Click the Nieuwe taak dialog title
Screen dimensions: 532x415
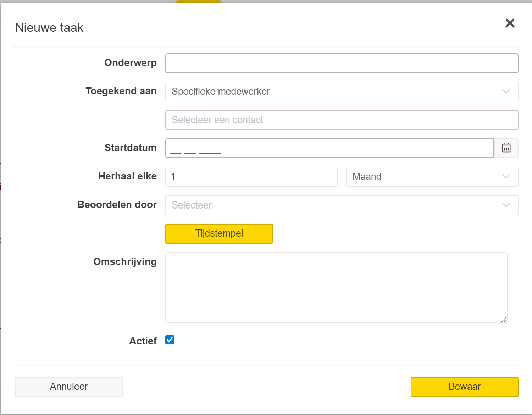pos(49,28)
